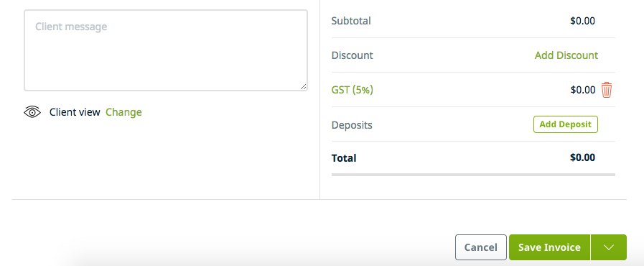Click the Subtotal row label
The image size is (644, 266).
click(x=351, y=21)
